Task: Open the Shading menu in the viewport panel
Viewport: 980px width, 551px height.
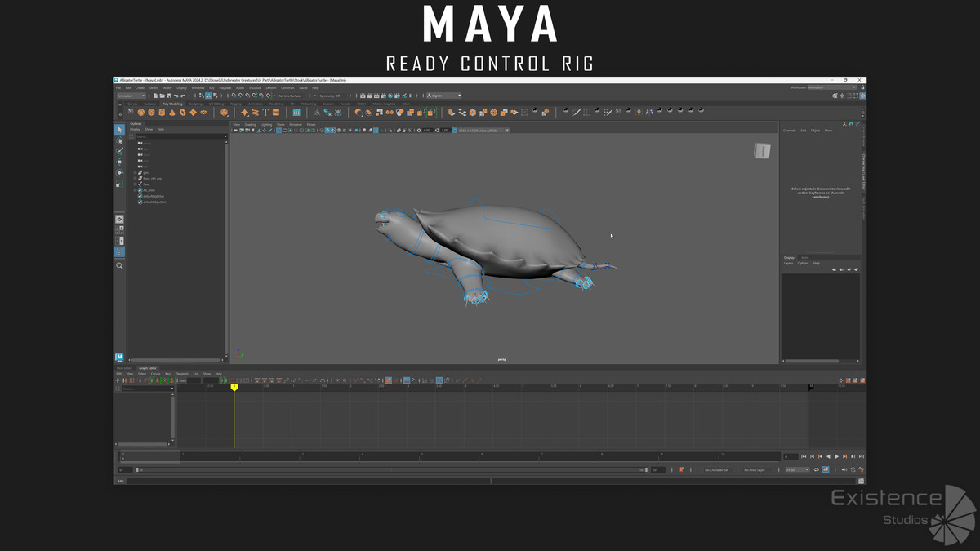Action: coord(251,125)
